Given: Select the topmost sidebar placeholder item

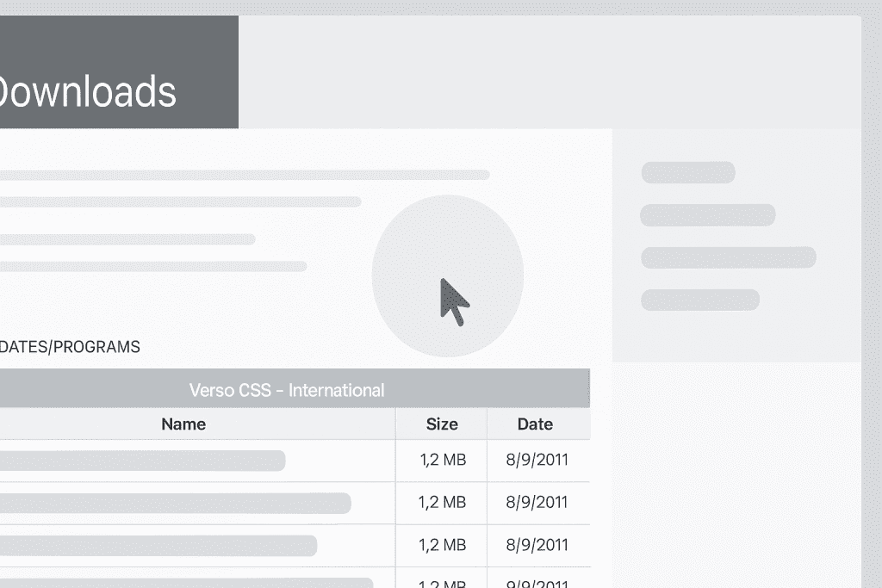Looking at the screenshot, I should pyautogui.click(x=688, y=172).
